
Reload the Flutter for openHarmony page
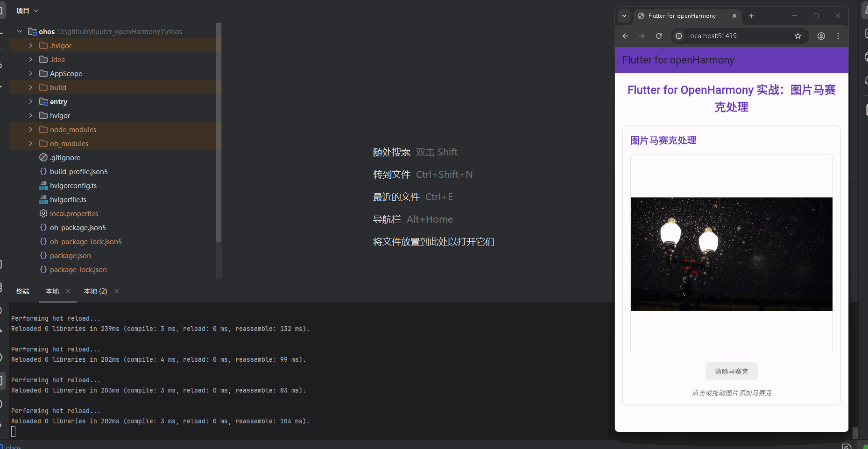(x=659, y=36)
